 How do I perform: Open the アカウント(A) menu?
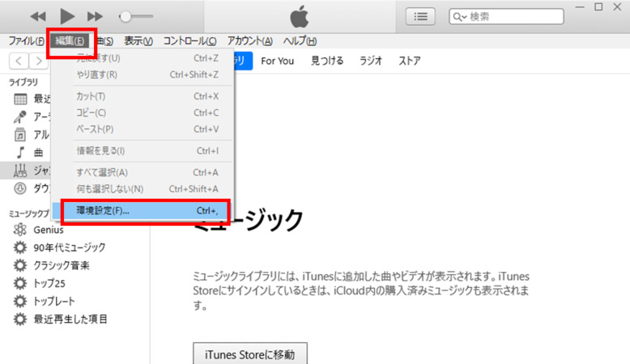click(250, 41)
